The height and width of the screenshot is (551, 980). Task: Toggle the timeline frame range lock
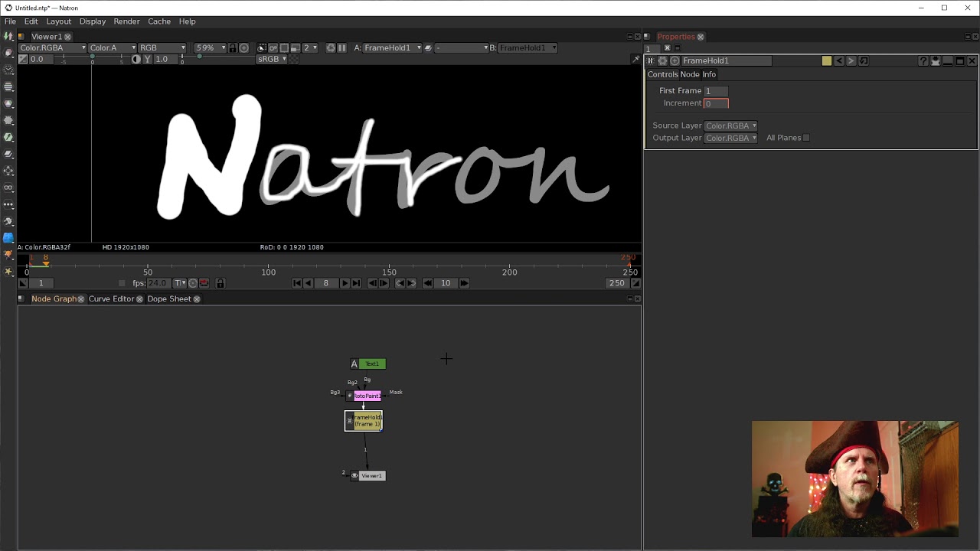point(220,283)
